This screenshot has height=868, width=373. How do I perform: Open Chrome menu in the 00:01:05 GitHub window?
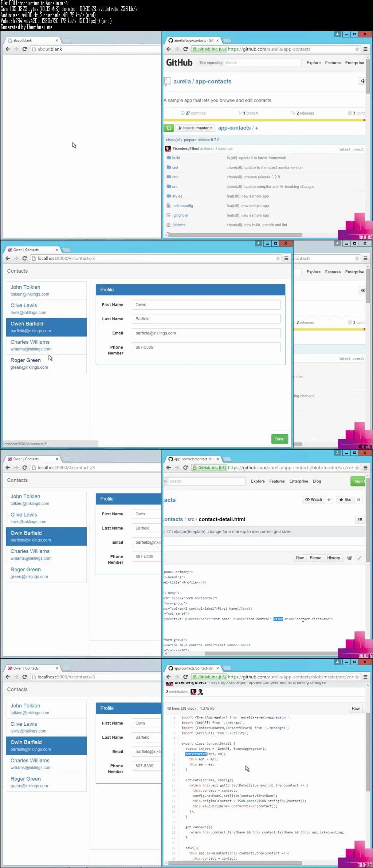point(365,49)
